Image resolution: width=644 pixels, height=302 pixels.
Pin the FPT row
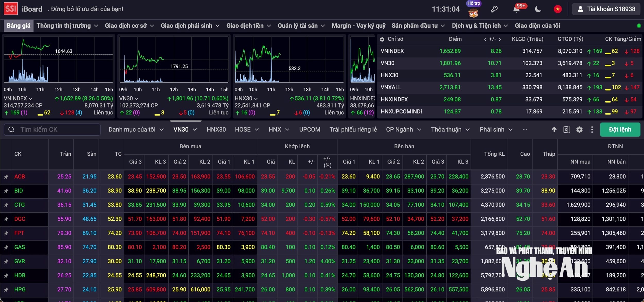click(x=6, y=233)
